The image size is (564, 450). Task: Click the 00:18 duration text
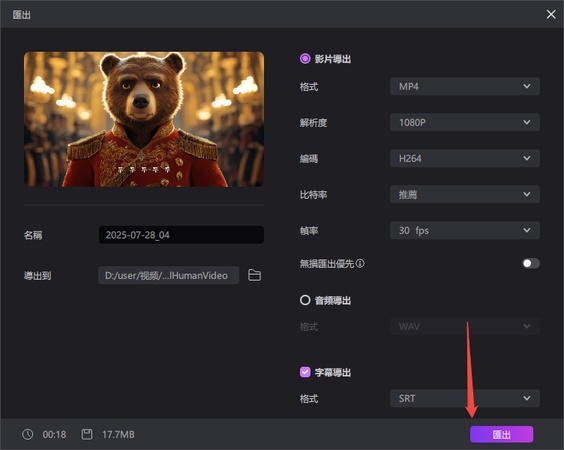point(54,435)
